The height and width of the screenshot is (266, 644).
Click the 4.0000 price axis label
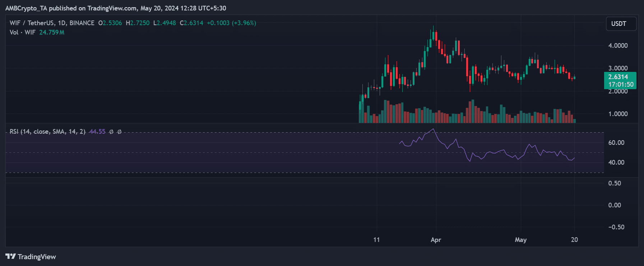coord(618,46)
